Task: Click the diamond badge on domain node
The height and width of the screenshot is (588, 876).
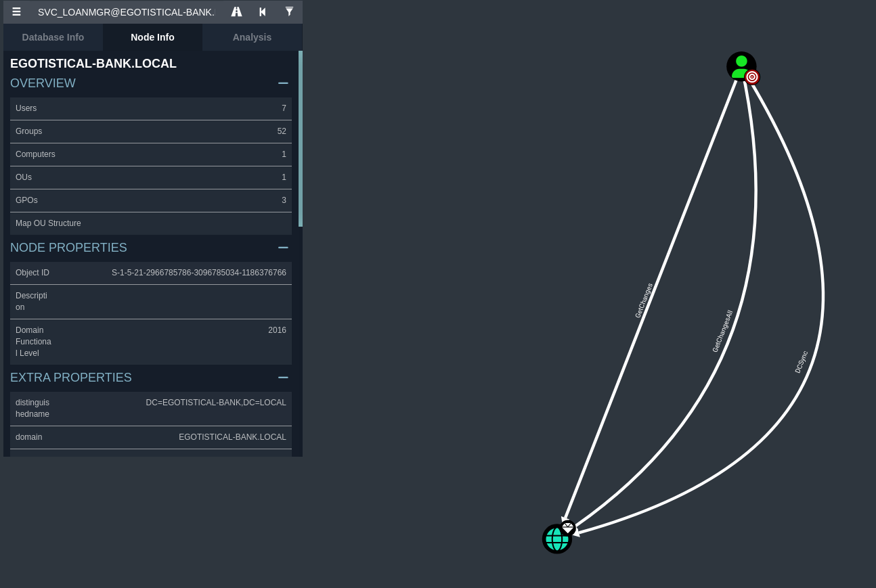Action: coord(568,527)
